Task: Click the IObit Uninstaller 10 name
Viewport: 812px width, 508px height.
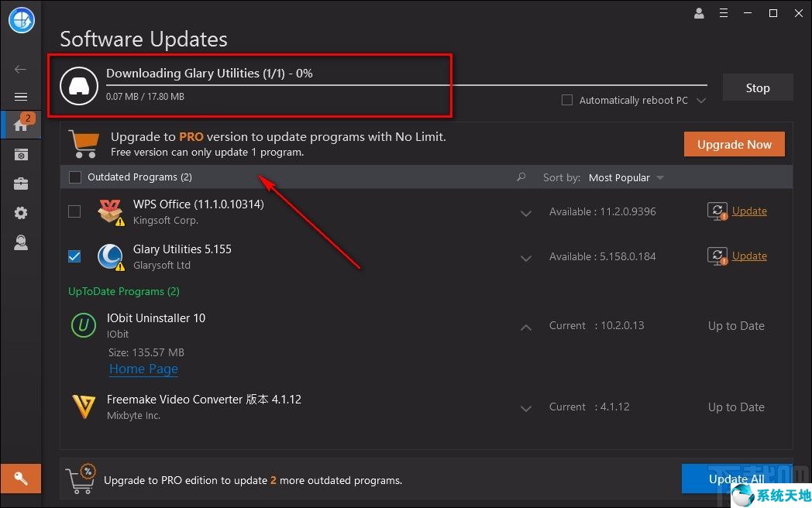Action: [x=156, y=318]
